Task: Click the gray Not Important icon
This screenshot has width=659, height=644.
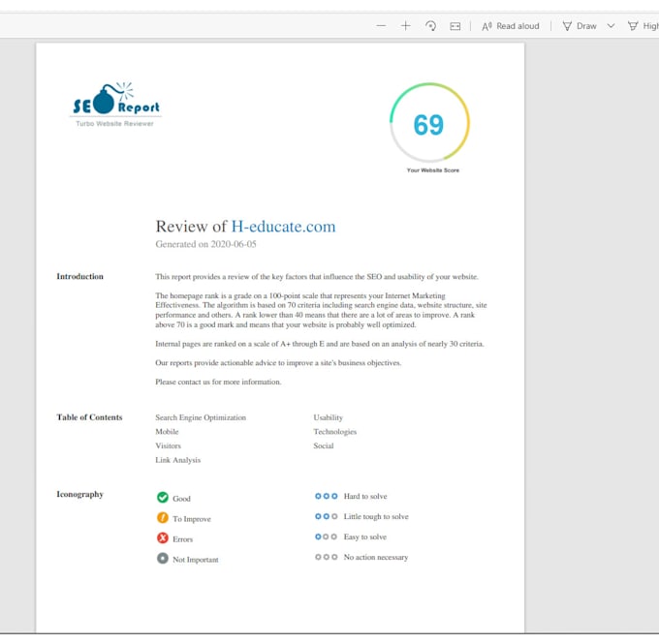Action: pos(163,559)
